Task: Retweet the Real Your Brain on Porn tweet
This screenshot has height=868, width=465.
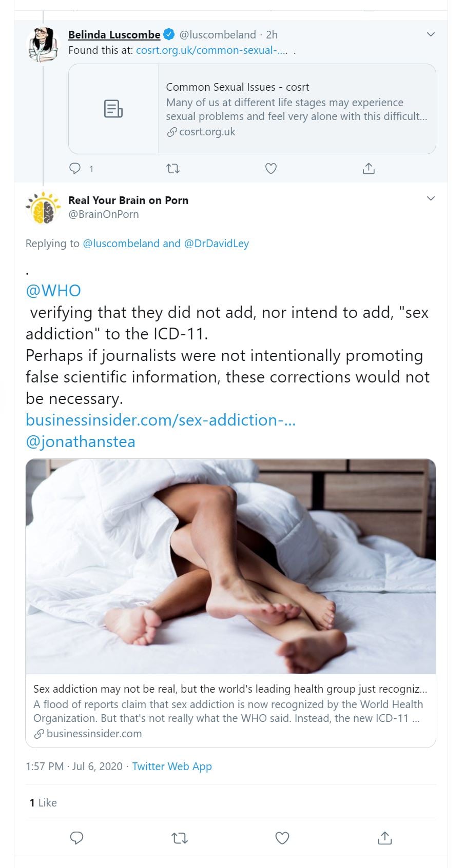Action: [x=179, y=838]
